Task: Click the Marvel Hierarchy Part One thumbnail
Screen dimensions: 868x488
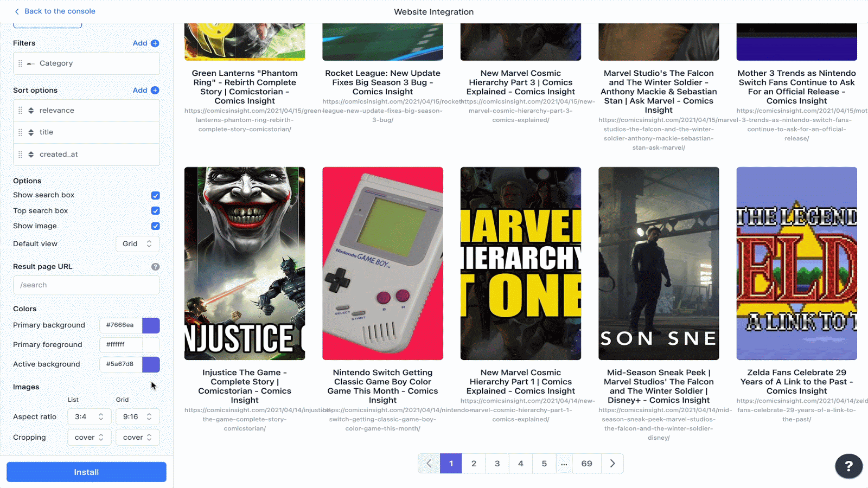Action: [521, 264]
